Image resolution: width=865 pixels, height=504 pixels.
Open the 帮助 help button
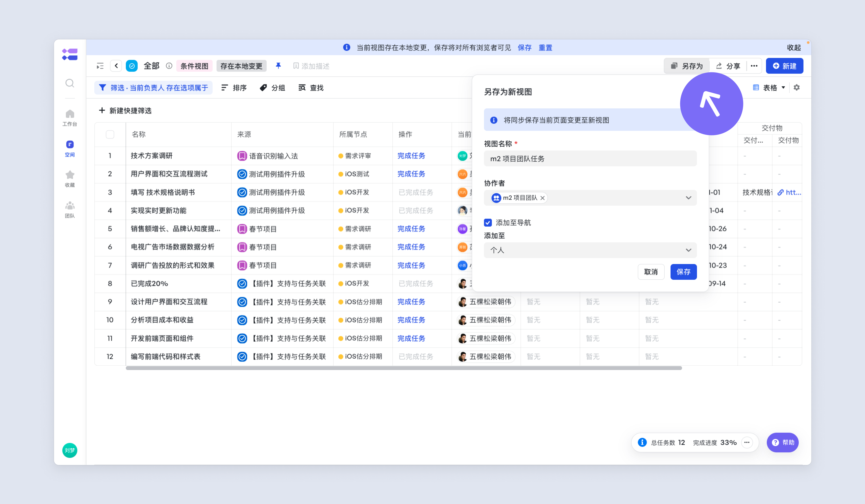[x=783, y=442]
